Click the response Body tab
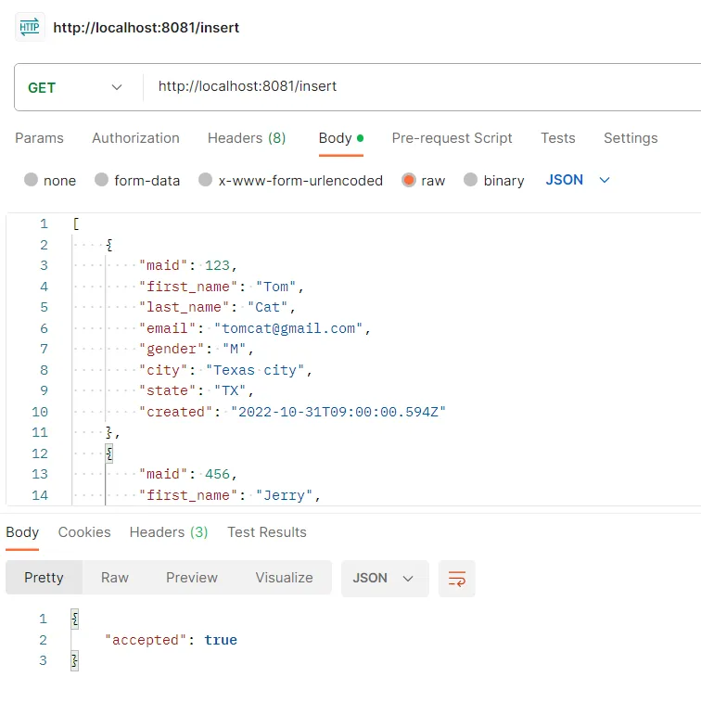The height and width of the screenshot is (728, 701). pos(22,532)
